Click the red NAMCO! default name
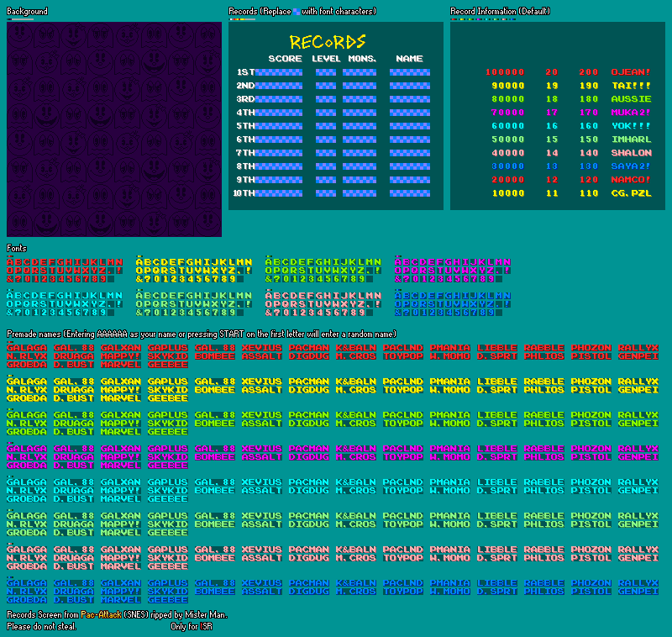Screen dimensions: 672x637 click(x=631, y=180)
